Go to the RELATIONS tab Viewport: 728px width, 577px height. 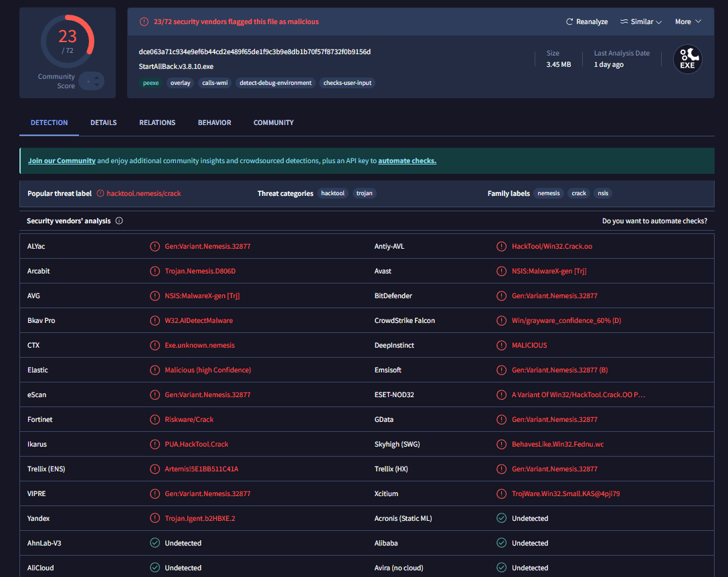pyautogui.click(x=157, y=122)
